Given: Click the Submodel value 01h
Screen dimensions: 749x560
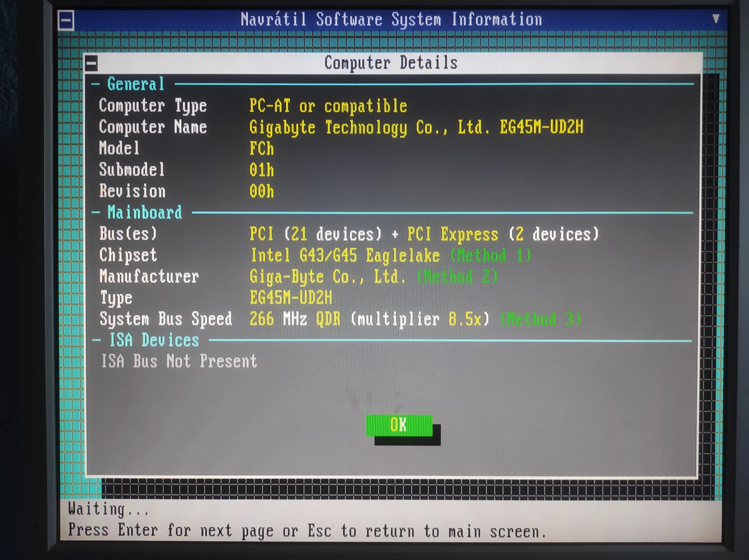Looking at the screenshot, I should coord(261,170).
